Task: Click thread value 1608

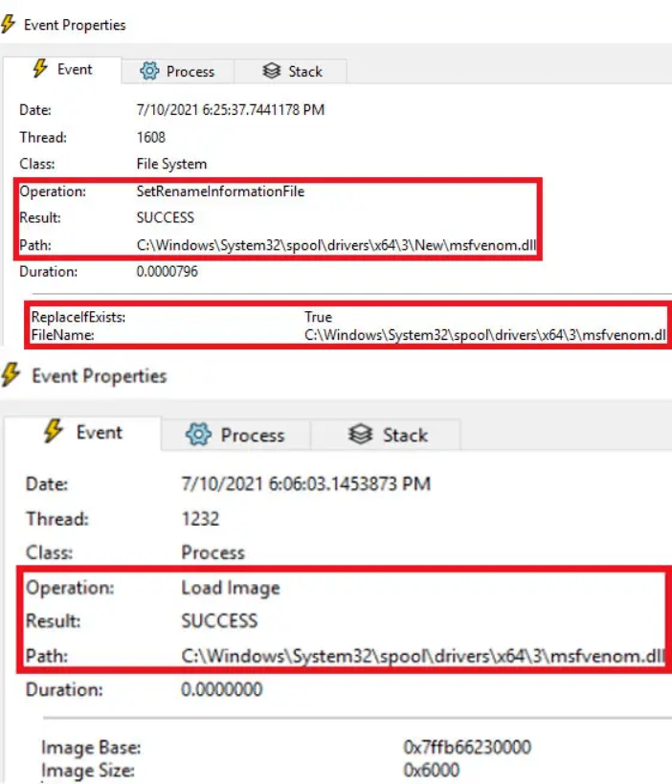Action: (151, 137)
